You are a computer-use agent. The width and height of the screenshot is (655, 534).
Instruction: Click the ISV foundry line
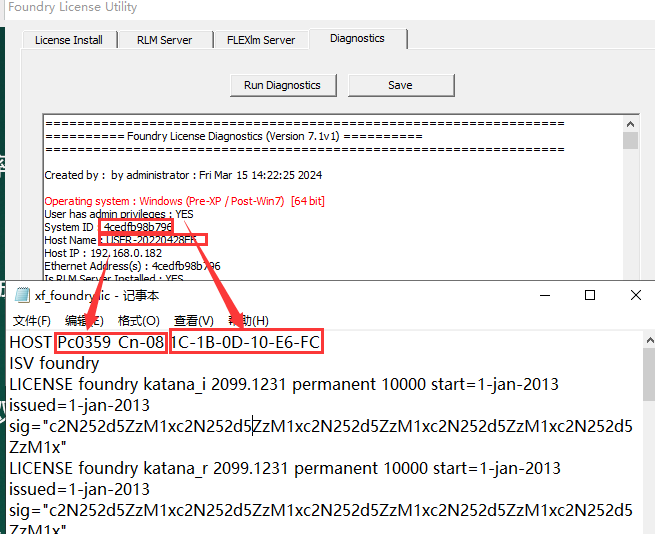[54, 363]
